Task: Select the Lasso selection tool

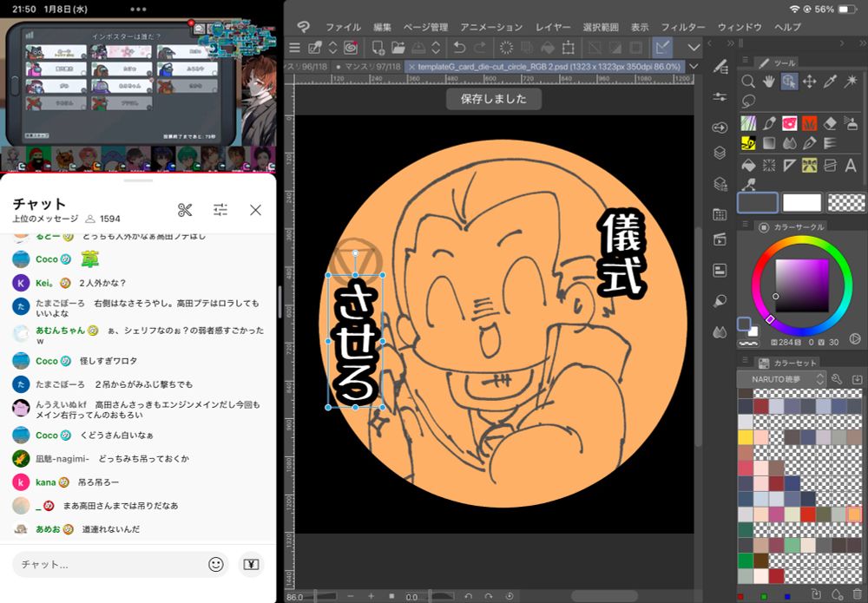Action: tap(748, 102)
